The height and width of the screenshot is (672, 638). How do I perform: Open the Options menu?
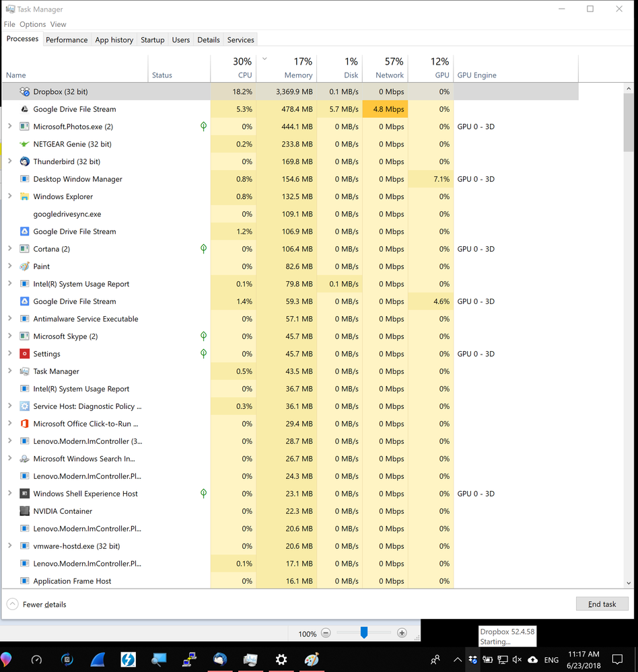pyautogui.click(x=32, y=24)
